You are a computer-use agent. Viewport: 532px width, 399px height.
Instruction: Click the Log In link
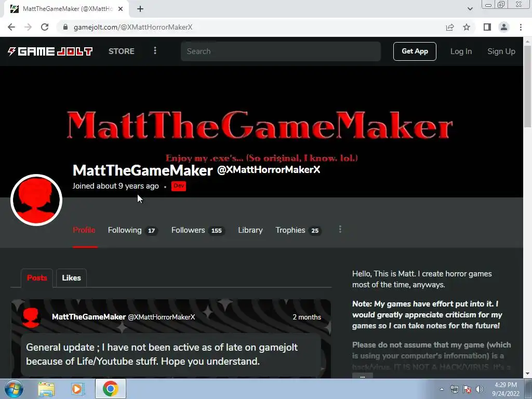coord(461,51)
